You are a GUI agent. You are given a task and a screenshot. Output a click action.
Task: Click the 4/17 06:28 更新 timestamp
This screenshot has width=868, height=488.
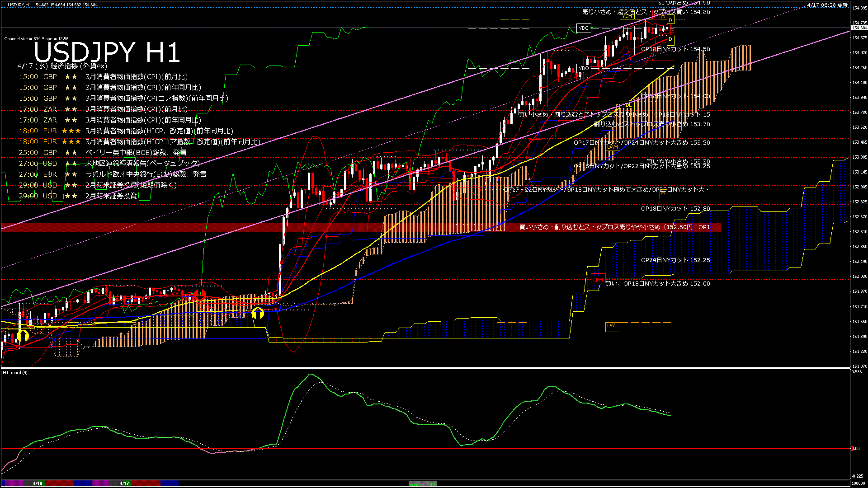click(827, 5)
